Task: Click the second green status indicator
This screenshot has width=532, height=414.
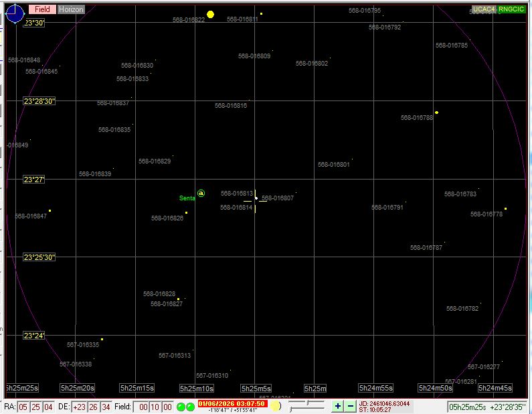Action: 190,407
